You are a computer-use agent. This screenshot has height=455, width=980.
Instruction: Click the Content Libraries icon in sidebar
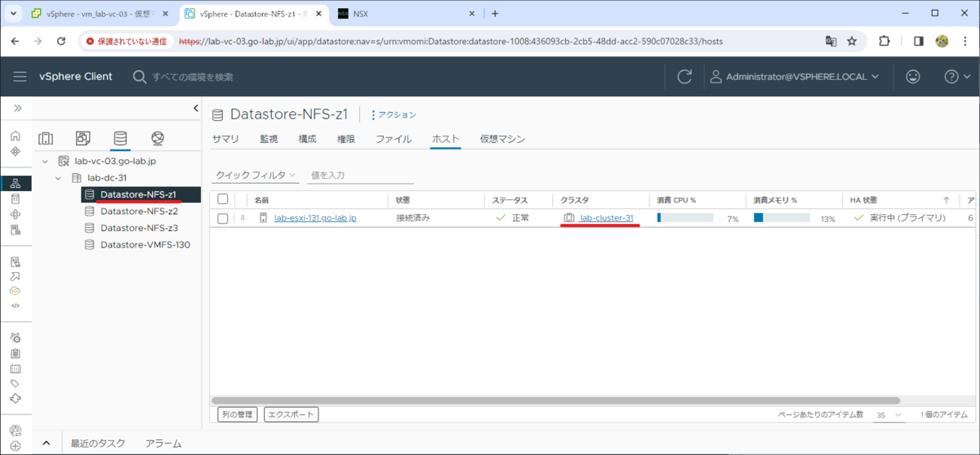[16, 199]
